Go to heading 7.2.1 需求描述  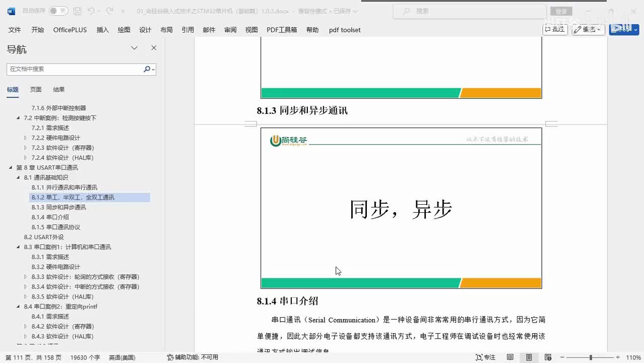[x=50, y=128]
